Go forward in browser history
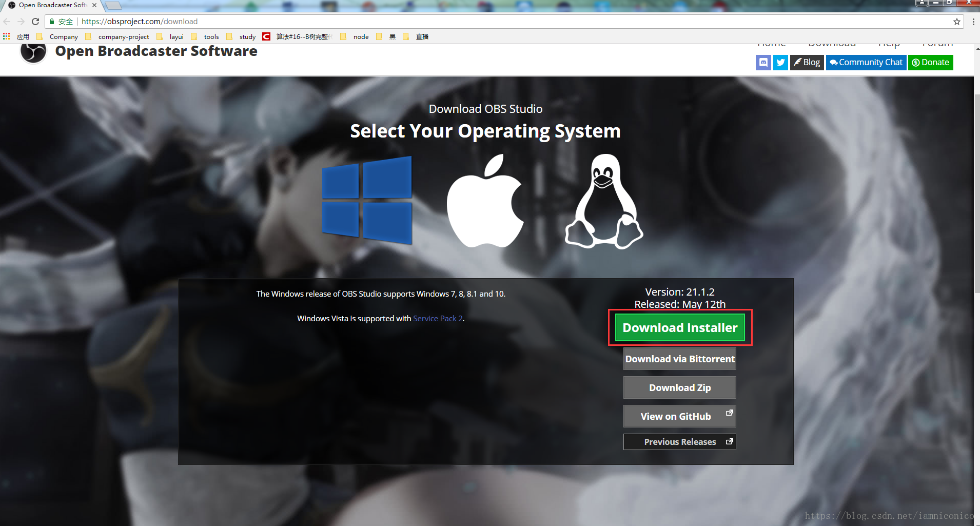This screenshot has width=980, height=526. click(x=21, y=22)
